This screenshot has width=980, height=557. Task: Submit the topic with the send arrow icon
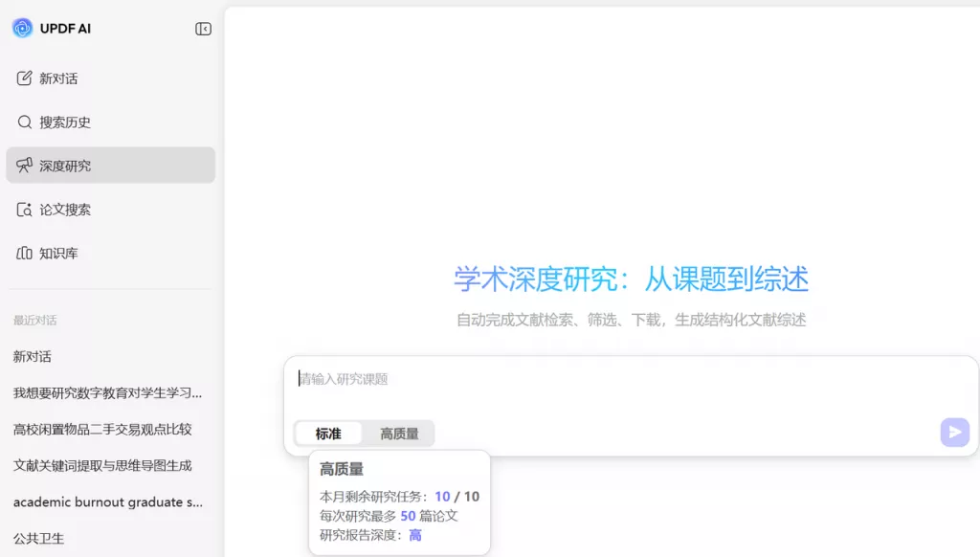[x=954, y=433]
